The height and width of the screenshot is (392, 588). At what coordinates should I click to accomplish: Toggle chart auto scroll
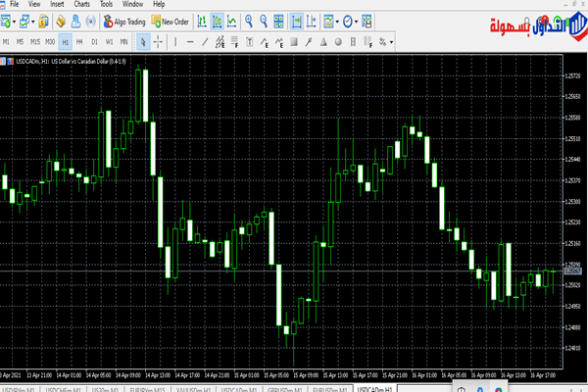(x=297, y=21)
